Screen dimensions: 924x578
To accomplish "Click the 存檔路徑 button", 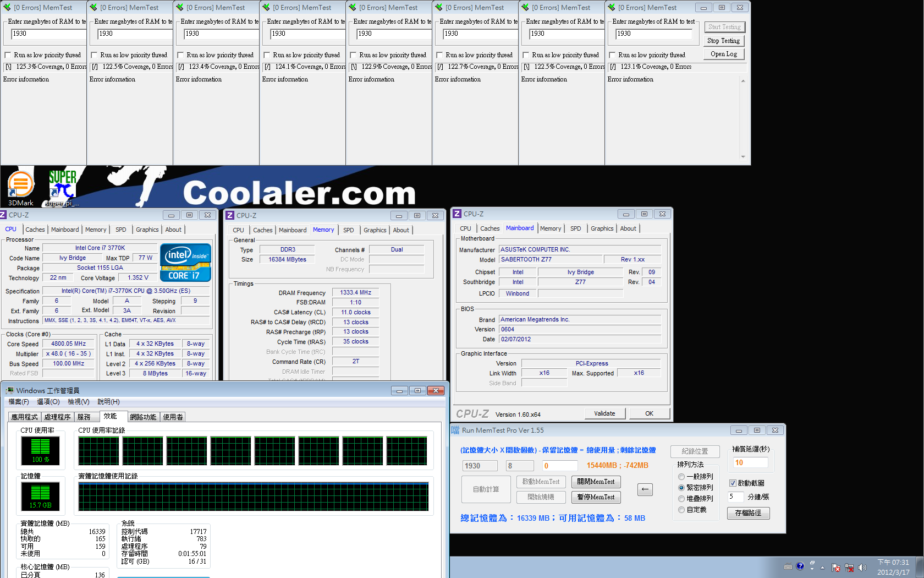I will pos(748,513).
